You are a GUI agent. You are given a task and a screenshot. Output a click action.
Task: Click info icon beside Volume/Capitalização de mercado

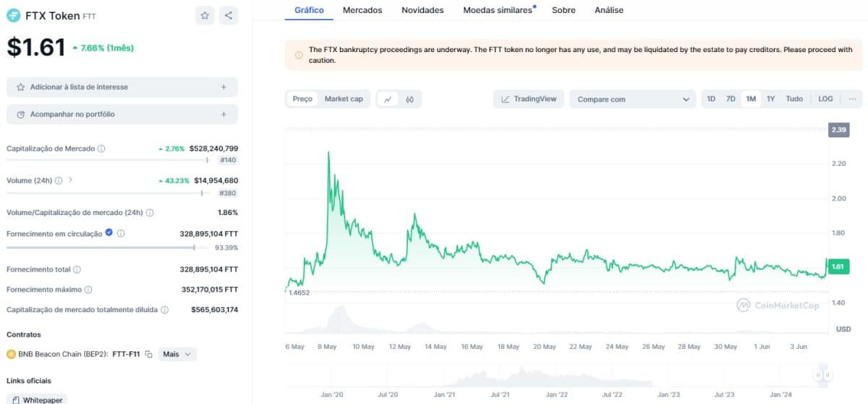pyautogui.click(x=150, y=213)
